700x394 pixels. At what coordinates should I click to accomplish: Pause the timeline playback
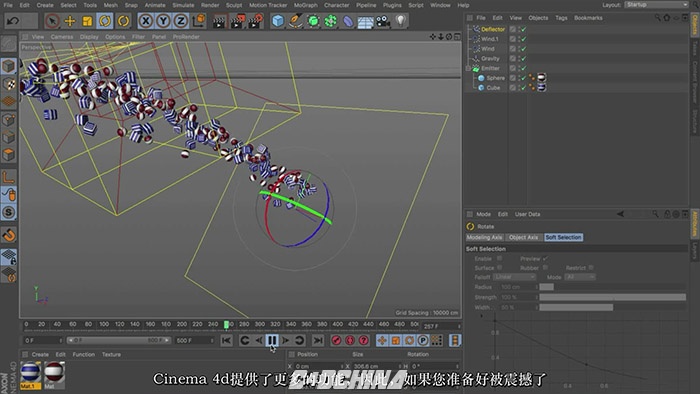[272, 340]
